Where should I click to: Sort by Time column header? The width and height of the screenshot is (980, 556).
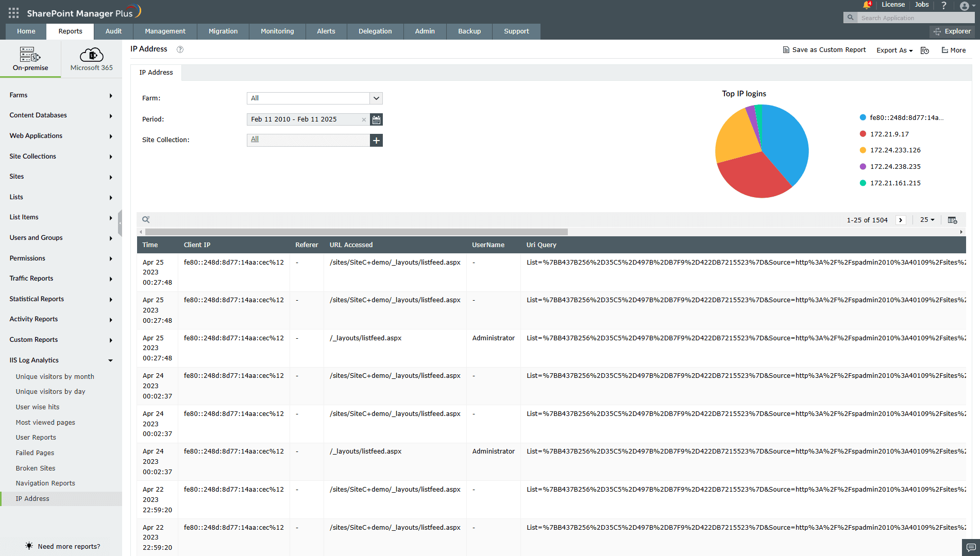coord(150,245)
